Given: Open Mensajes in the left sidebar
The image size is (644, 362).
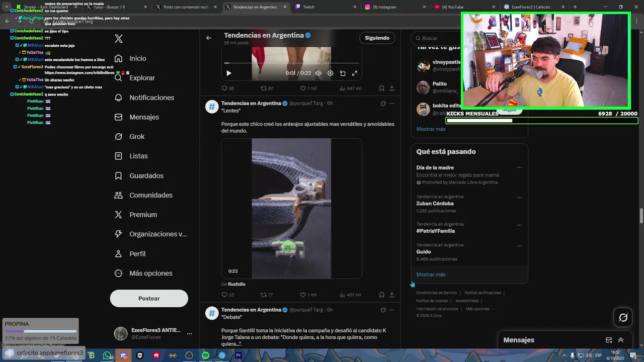Looking at the screenshot, I should tap(136, 117).
